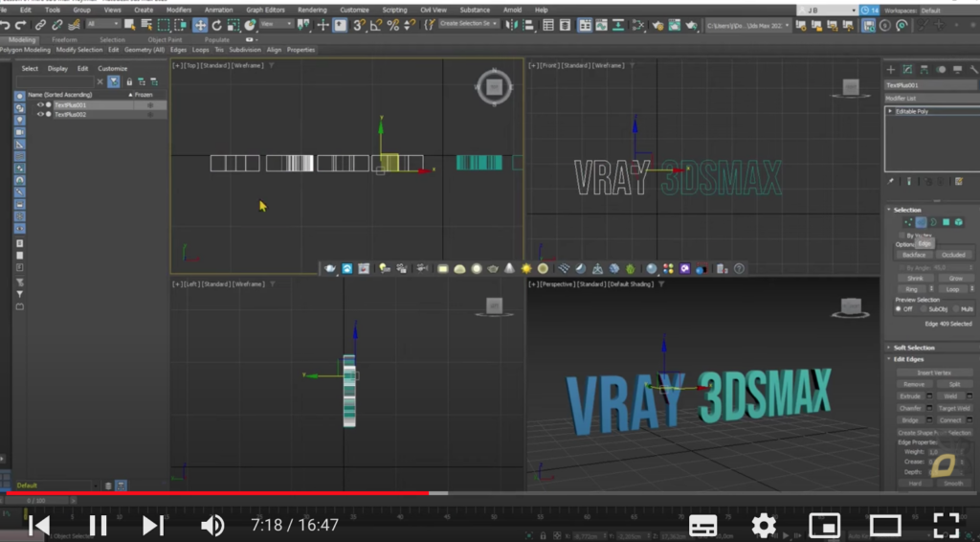Pause the video playback
Image resolution: width=980 pixels, height=542 pixels.
pos(99,525)
